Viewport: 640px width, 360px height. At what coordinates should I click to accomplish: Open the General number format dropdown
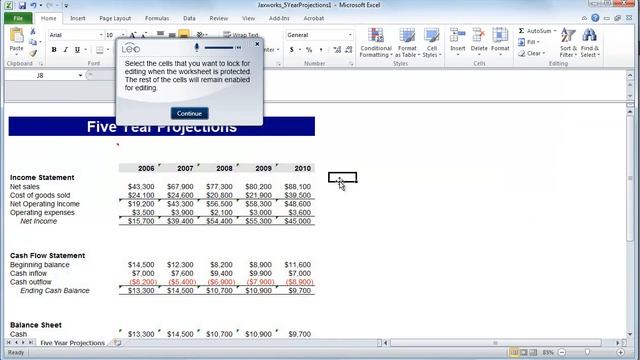tap(350, 35)
